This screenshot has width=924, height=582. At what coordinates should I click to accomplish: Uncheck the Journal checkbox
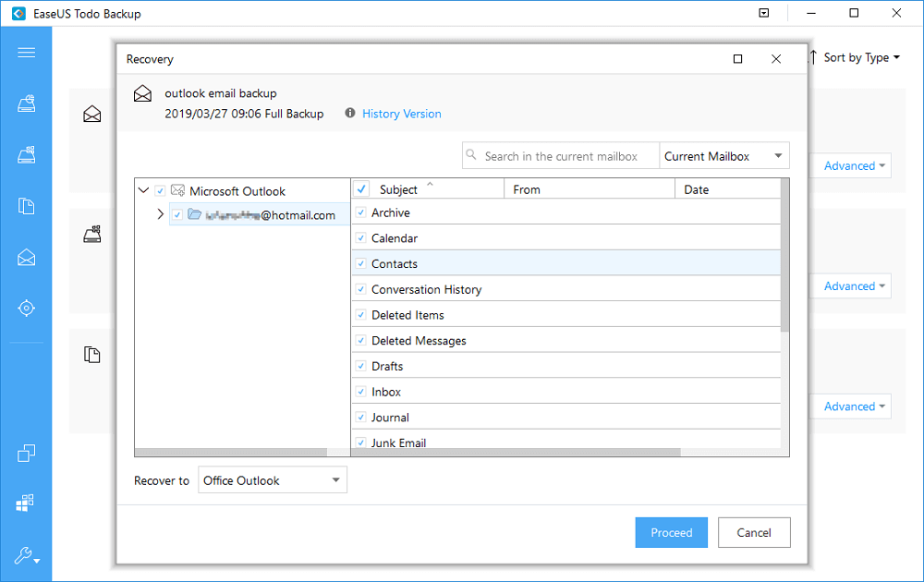[x=361, y=417]
